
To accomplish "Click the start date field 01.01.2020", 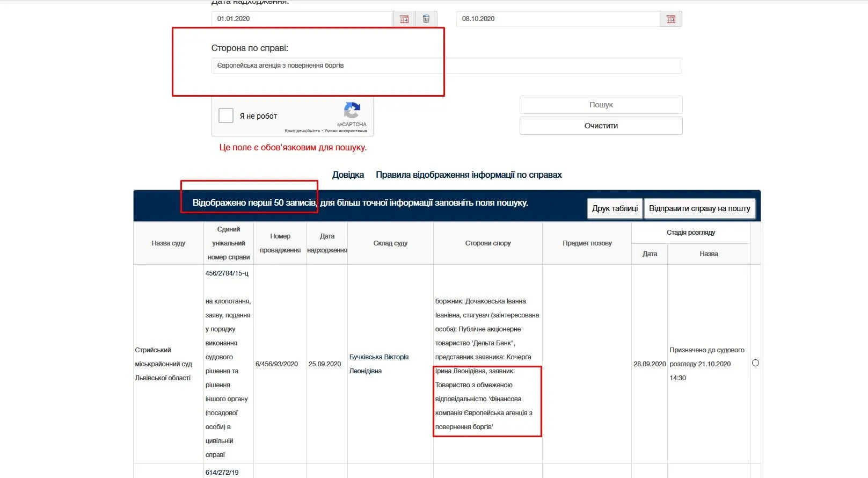I will (302, 19).
